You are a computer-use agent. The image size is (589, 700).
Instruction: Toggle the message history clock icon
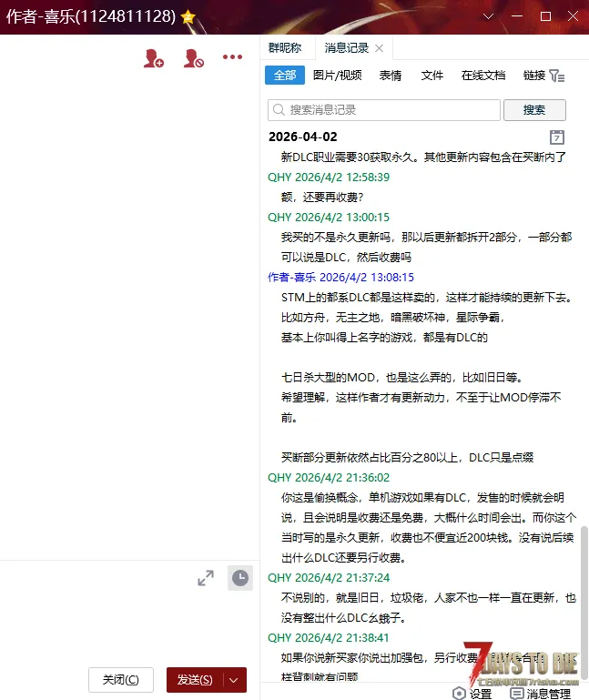pyautogui.click(x=239, y=577)
